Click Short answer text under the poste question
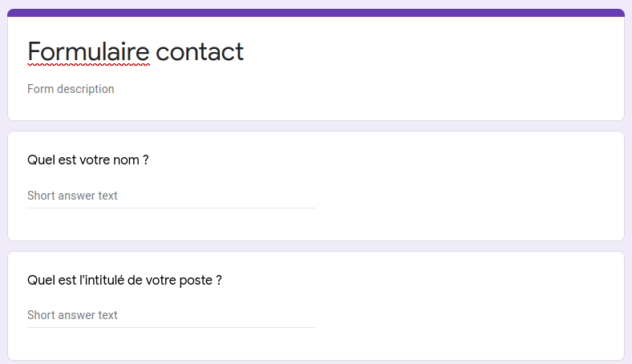 click(73, 315)
